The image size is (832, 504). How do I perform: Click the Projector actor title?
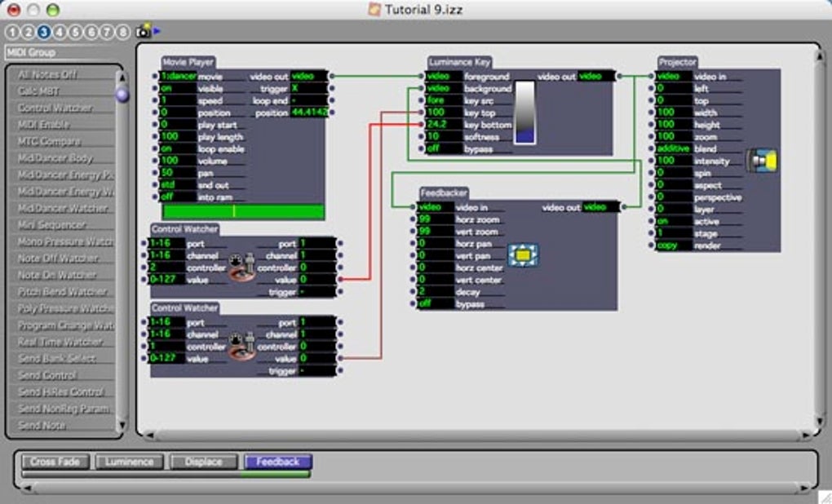coord(677,62)
